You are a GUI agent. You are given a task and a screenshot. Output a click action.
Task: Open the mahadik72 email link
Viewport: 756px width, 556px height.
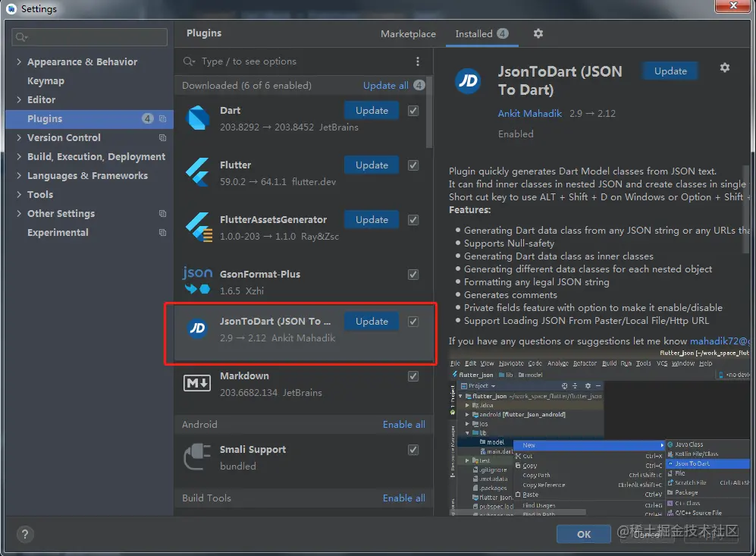[x=720, y=341]
